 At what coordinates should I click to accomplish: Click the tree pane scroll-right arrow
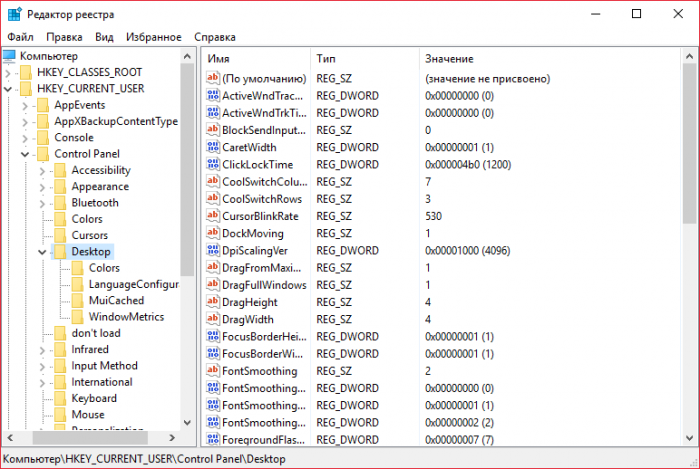coord(172,438)
